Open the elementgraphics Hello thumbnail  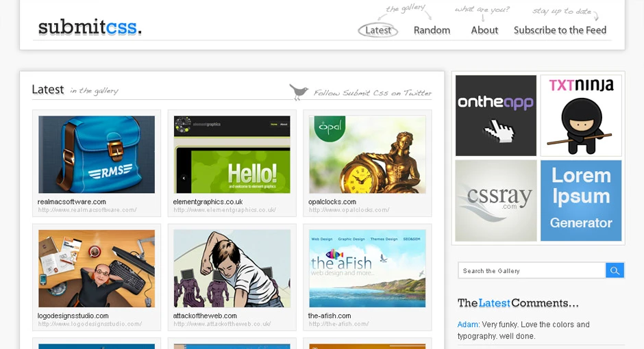pyautogui.click(x=232, y=154)
